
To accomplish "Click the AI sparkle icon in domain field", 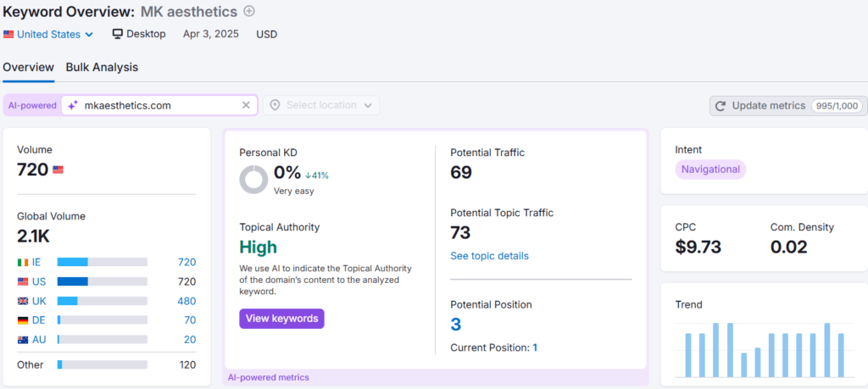I will (73, 105).
